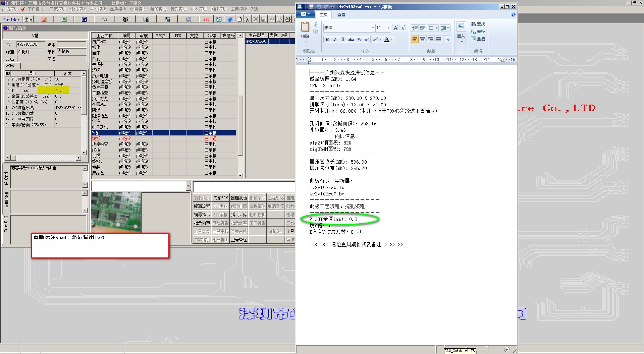Screen dimensions: 644x354
Task: Switch to the 主页 tab in WordPad
Action: (x=324, y=14)
